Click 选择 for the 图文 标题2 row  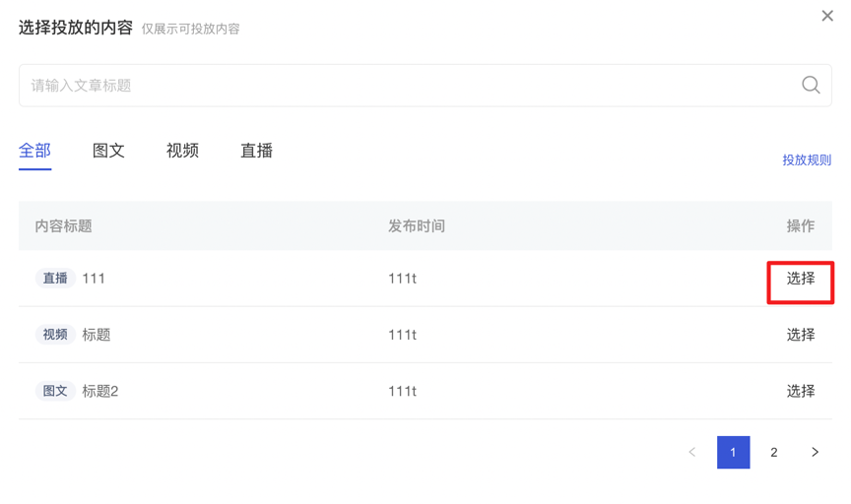click(801, 391)
